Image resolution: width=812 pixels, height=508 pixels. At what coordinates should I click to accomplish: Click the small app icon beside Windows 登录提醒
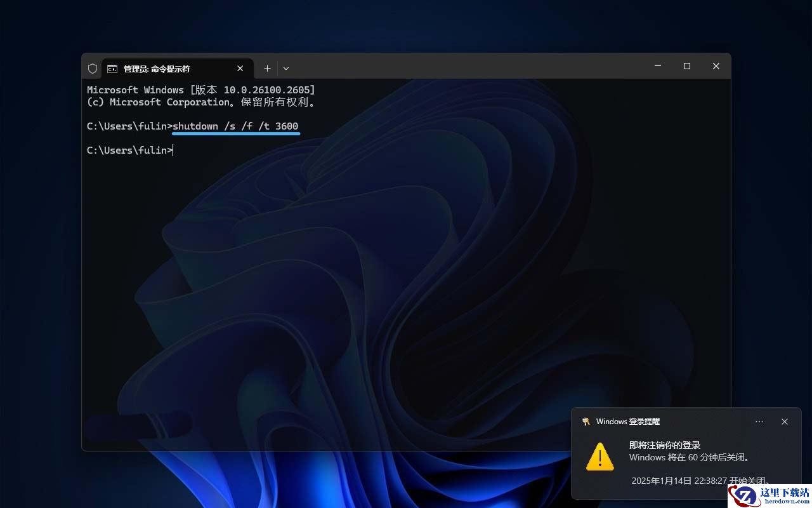[586, 422]
